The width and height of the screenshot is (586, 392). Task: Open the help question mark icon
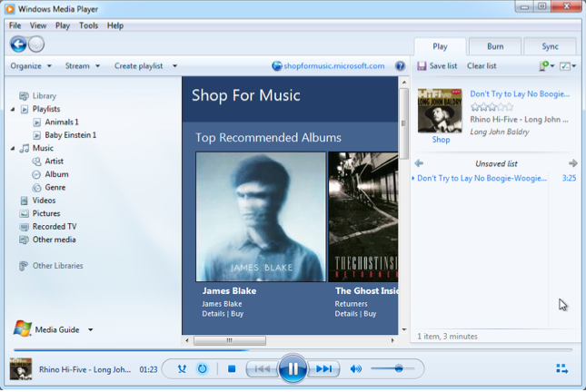[400, 66]
